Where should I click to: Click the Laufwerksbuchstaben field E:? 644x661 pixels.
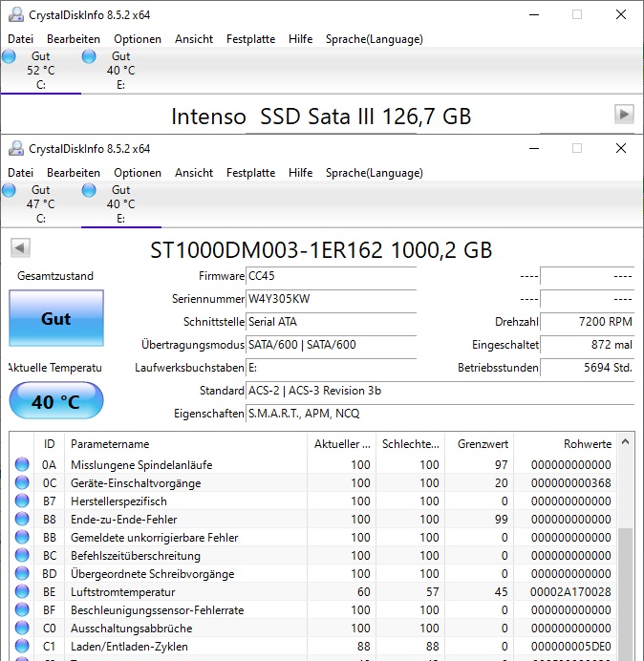331,368
